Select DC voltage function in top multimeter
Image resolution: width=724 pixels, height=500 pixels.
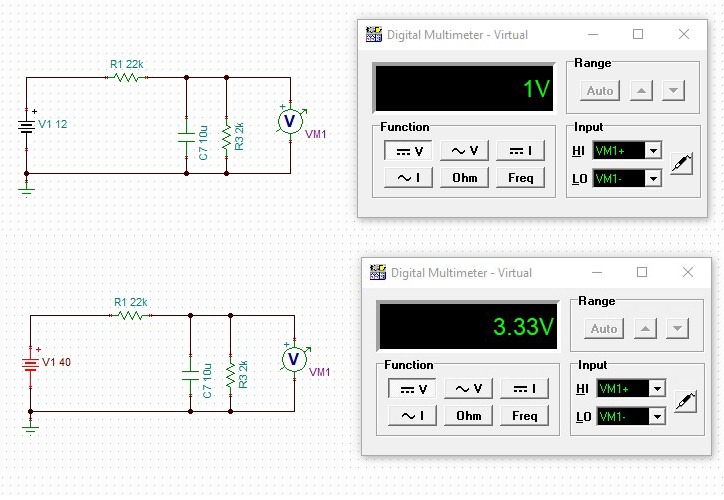point(408,151)
